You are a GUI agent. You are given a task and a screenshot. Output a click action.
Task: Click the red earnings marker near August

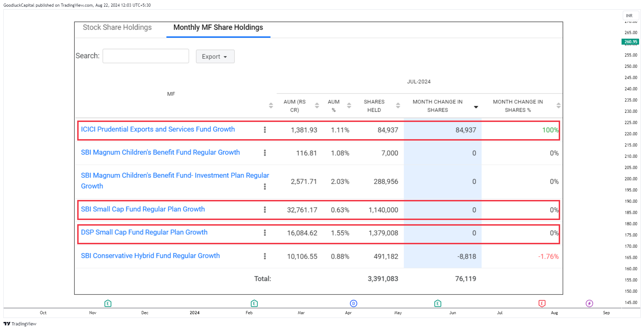(542, 303)
